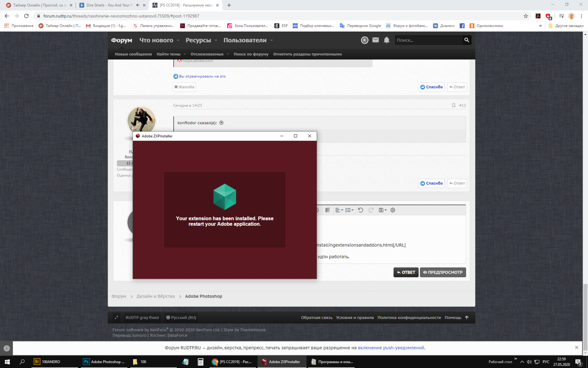Reload the forum page
This screenshot has width=588, height=368.
pyautogui.click(x=26, y=16)
